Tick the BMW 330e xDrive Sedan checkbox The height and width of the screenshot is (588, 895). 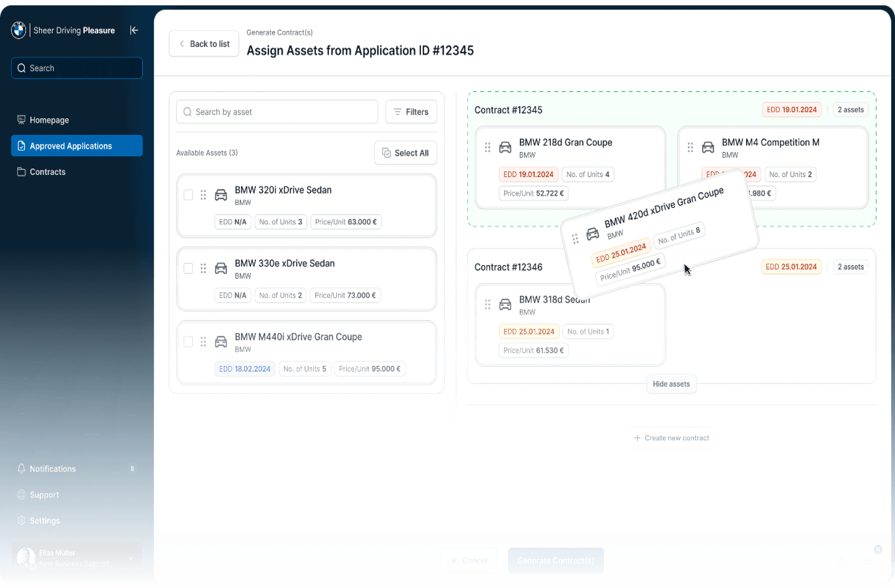pos(188,268)
